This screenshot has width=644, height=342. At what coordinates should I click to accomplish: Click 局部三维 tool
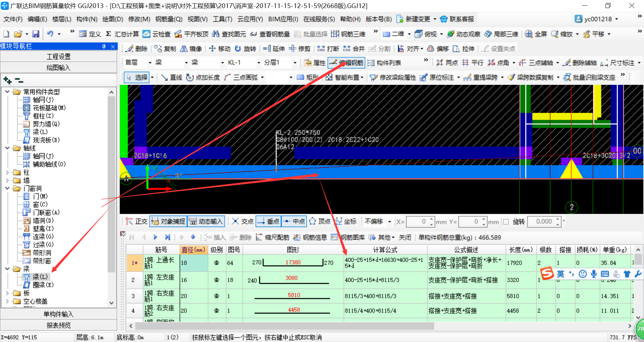501,34
